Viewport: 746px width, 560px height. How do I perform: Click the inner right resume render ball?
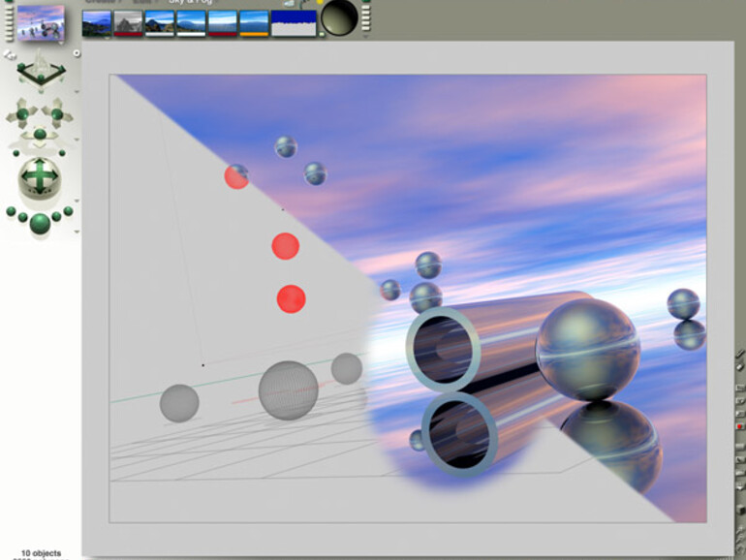pos(56,216)
